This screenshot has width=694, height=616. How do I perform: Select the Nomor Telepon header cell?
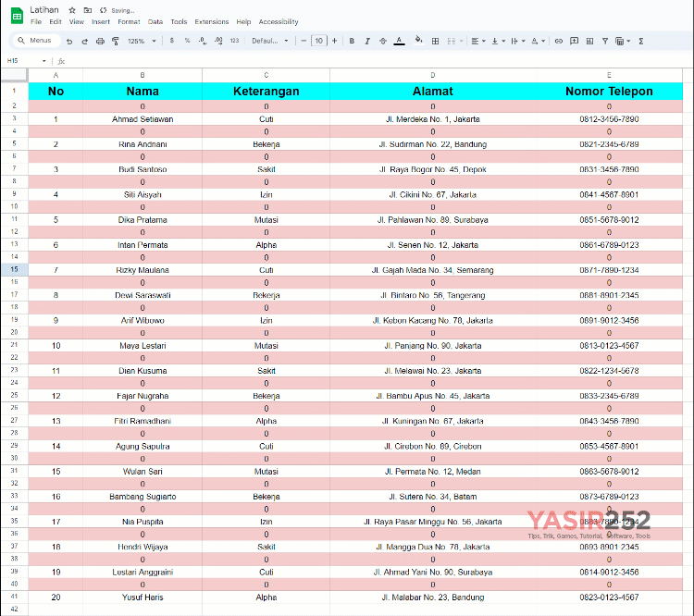click(x=609, y=92)
